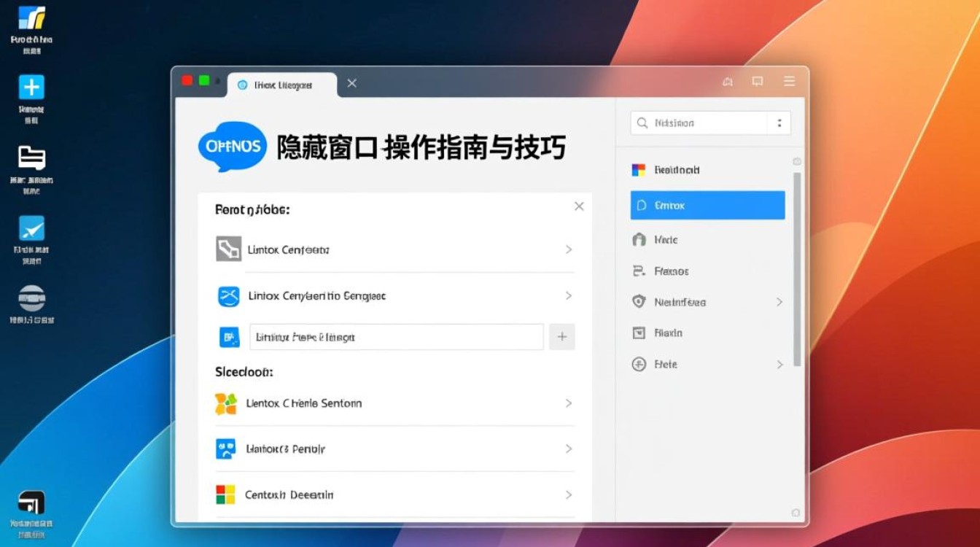Close the Hexc Lliegart tab with its X
The height and width of the screenshot is (547, 980).
click(x=351, y=83)
